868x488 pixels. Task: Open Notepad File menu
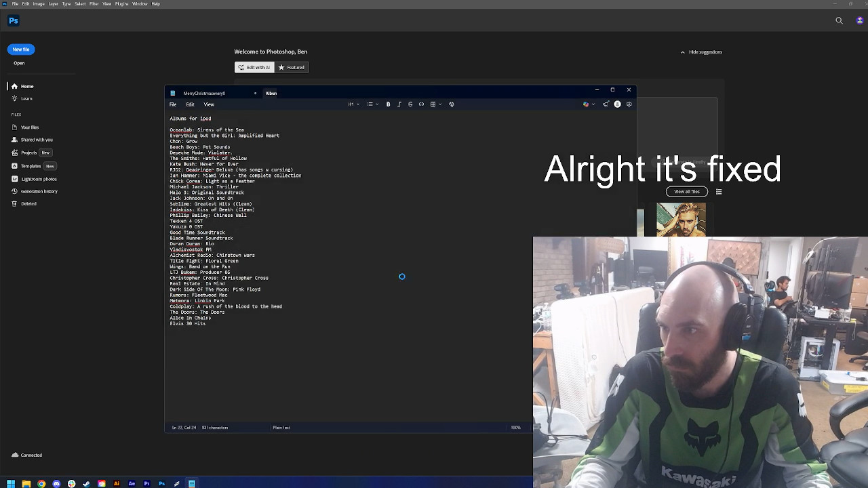(173, 104)
